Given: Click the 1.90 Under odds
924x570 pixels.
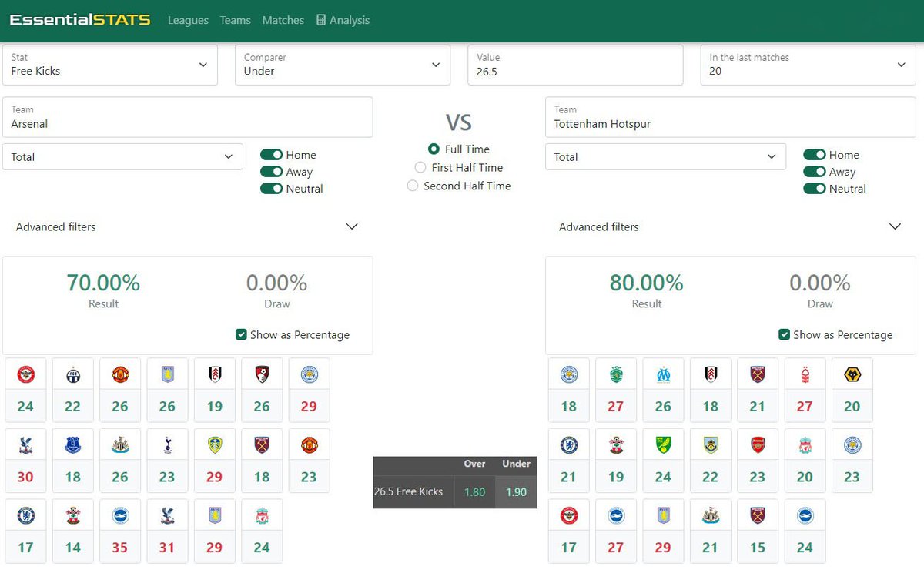Looking at the screenshot, I should pos(516,491).
